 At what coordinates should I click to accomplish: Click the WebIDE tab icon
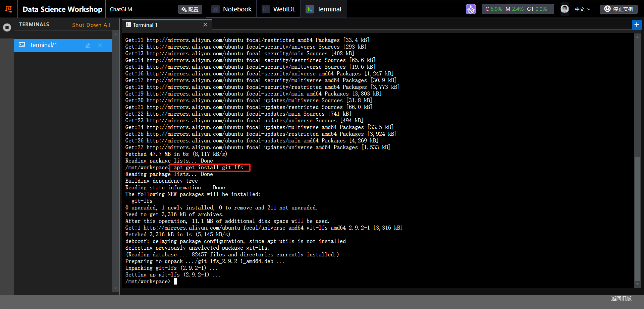(x=266, y=9)
